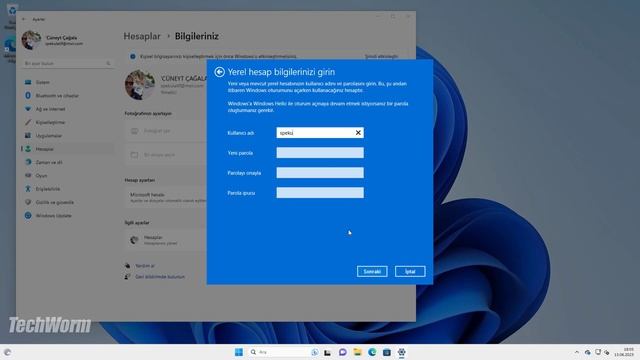Image resolution: width=640 pixels, height=360 pixels.
Task: Focus the Parolayı onayla field
Action: click(x=320, y=173)
